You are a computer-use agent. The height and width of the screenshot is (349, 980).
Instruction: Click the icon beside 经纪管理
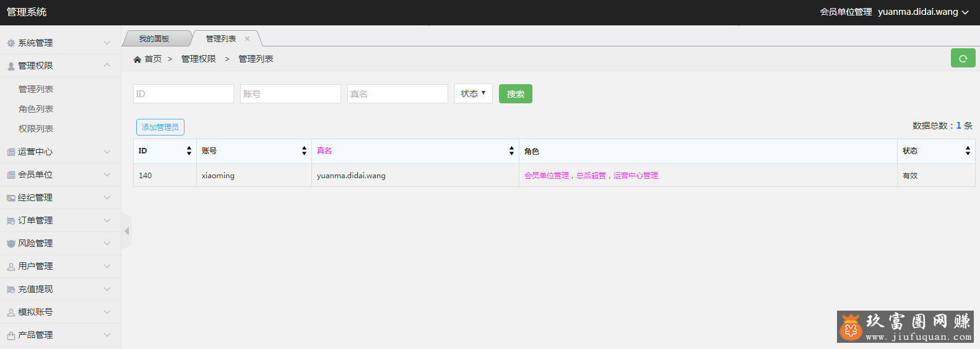click(x=11, y=198)
